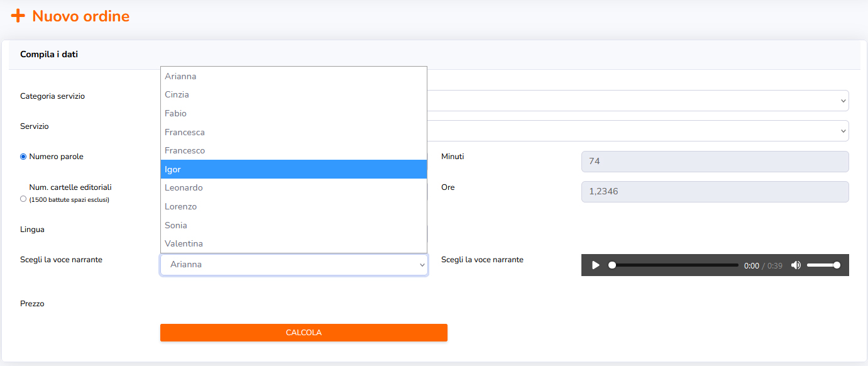Click the Nuovo ordine heading
868x366 pixels.
click(x=81, y=16)
